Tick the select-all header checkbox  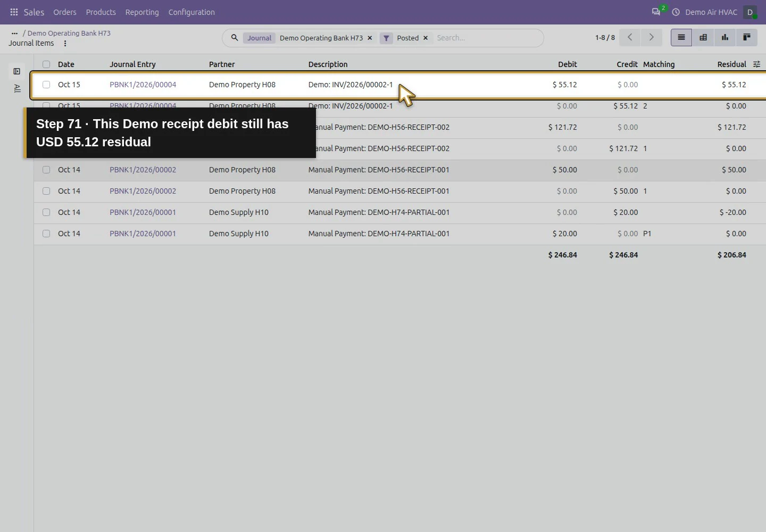(46, 64)
